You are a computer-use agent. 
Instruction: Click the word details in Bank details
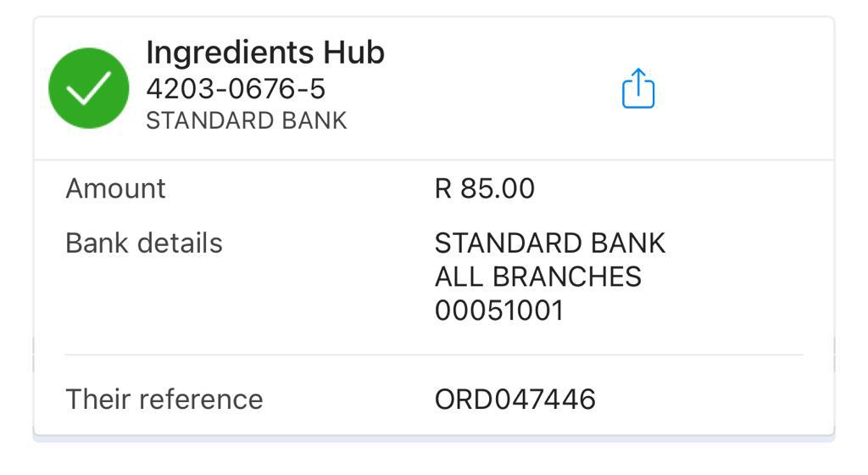[x=180, y=243]
